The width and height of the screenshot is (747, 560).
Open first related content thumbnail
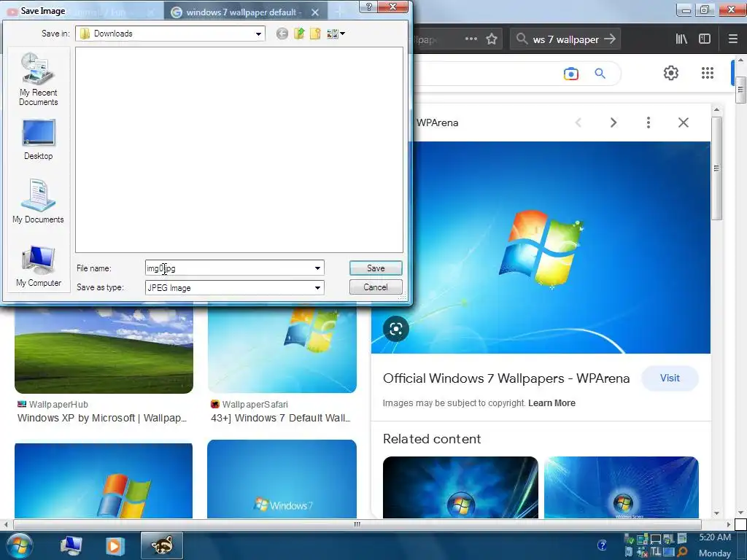[x=460, y=488]
